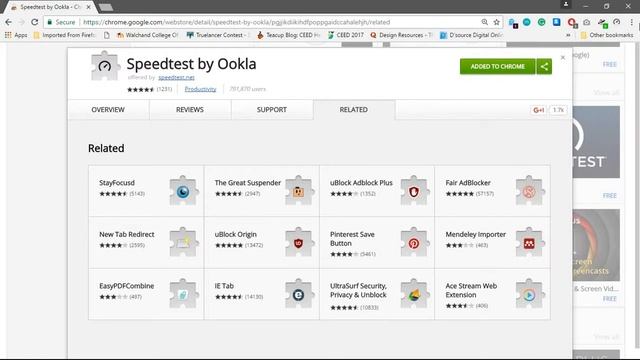Open the Design Resources bookmark
The width and height of the screenshot is (640, 360).
pos(401,35)
